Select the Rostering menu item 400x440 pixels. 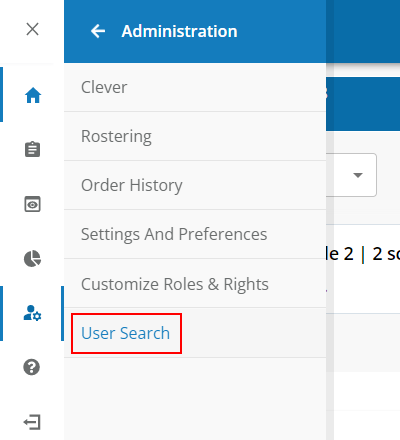pos(195,136)
